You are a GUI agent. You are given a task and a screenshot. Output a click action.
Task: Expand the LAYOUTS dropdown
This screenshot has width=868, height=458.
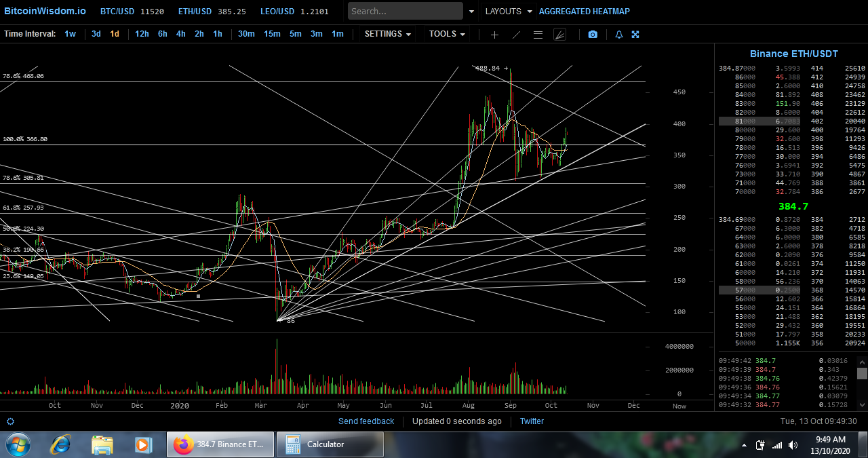coord(509,12)
